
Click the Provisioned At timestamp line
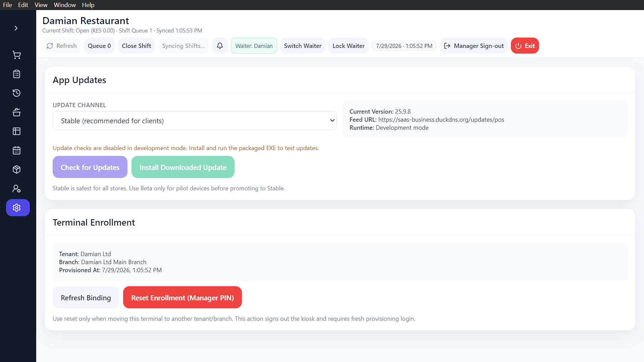(110, 270)
